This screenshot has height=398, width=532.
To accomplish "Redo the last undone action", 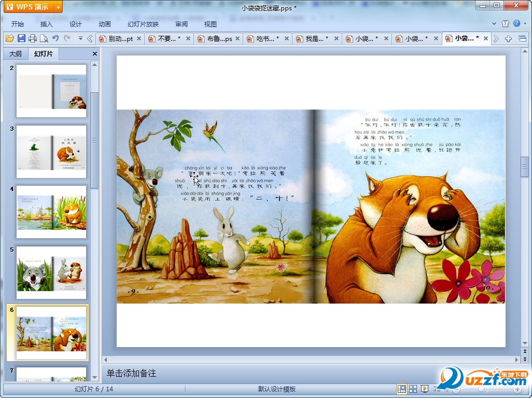I will coord(67,38).
